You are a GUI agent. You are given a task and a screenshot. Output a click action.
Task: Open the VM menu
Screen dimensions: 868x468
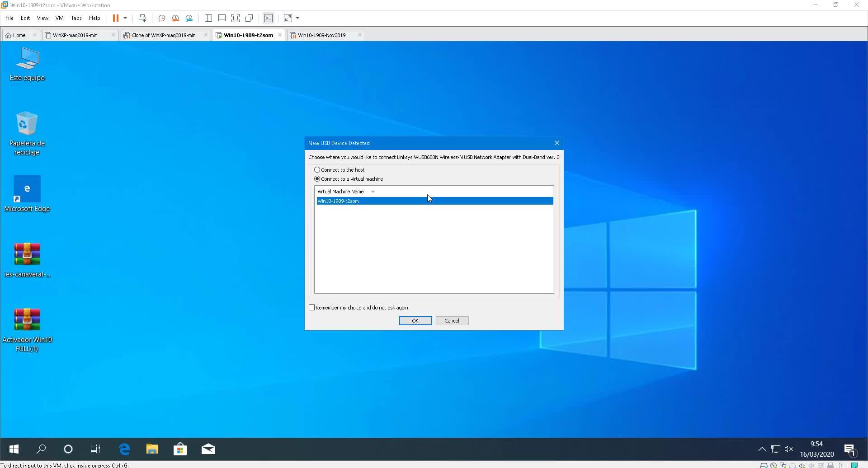tap(59, 18)
